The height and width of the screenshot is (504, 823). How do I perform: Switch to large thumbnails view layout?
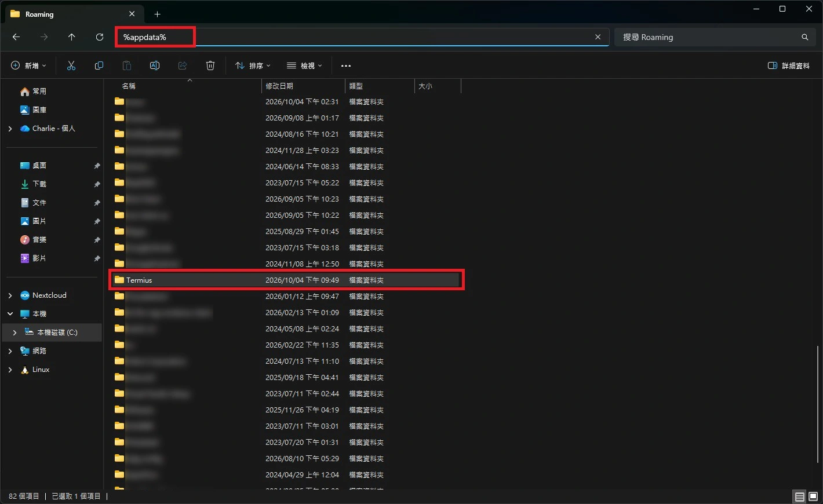[x=813, y=496]
